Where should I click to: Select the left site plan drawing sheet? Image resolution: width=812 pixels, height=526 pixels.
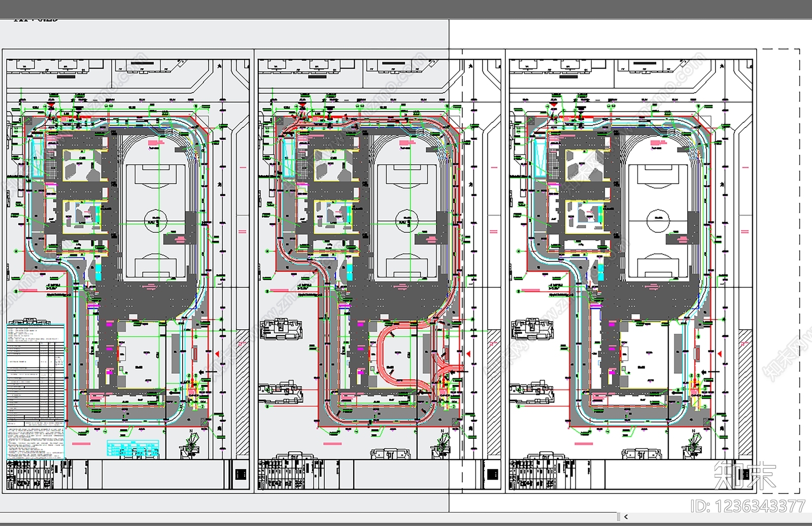(128, 271)
